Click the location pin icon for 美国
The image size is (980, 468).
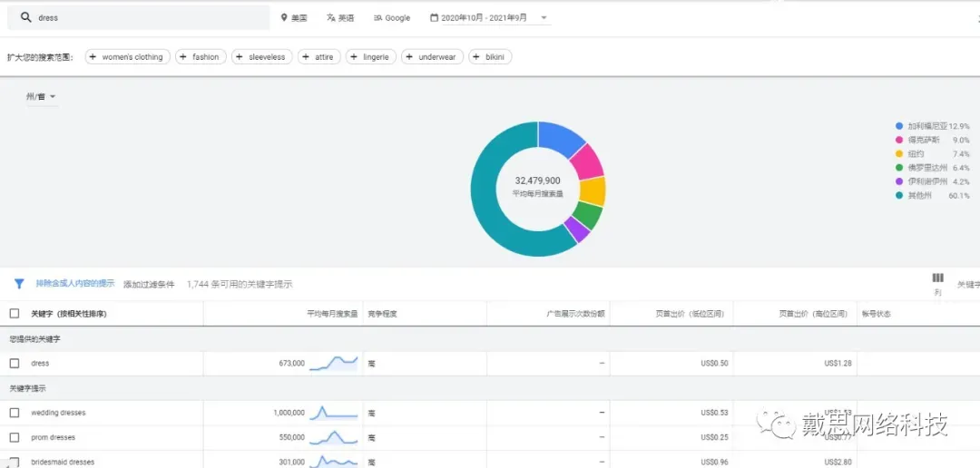click(x=284, y=17)
